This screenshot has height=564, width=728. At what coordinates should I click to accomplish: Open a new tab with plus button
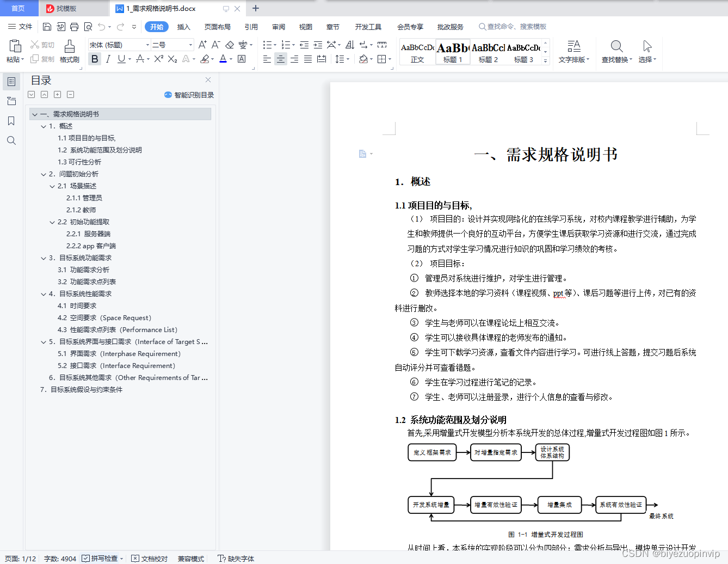256,8
